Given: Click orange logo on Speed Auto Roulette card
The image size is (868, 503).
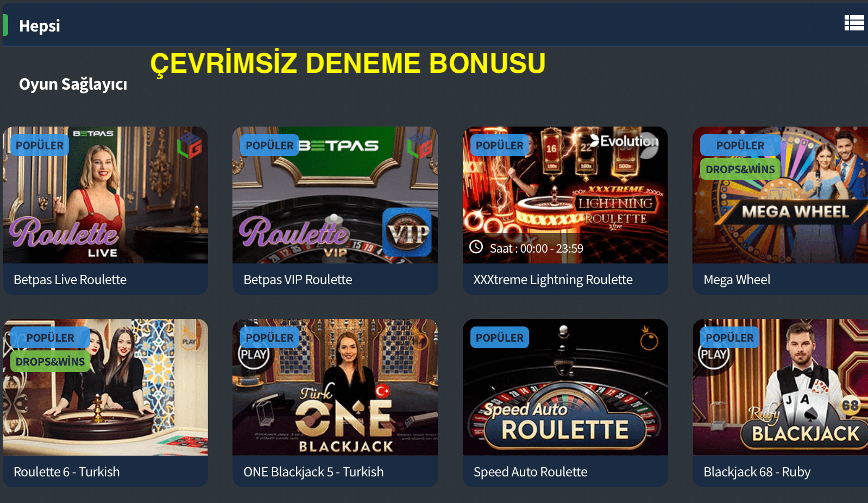Looking at the screenshot, I should click(649, 339).
